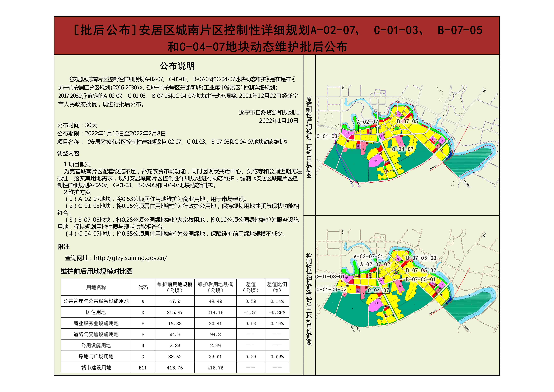Click the 214.16 value in the table
The image size is (554, 392).
pos(215,312)
